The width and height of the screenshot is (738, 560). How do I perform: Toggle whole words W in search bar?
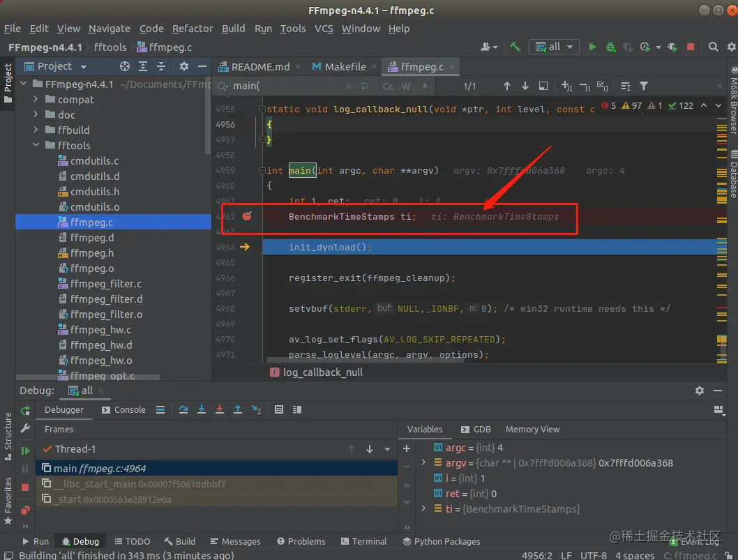tap(406, 86)
